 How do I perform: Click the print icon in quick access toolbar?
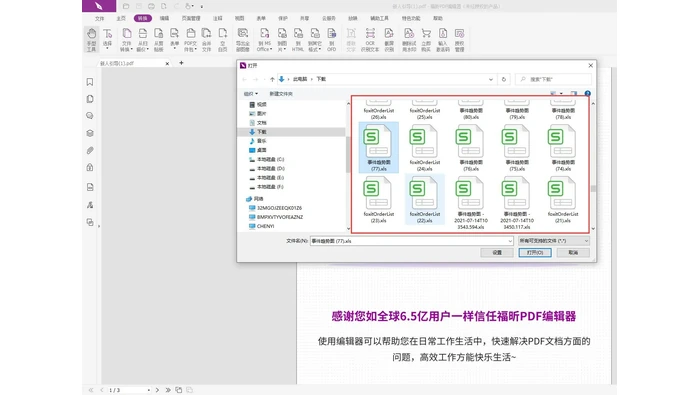coord(151,6)
